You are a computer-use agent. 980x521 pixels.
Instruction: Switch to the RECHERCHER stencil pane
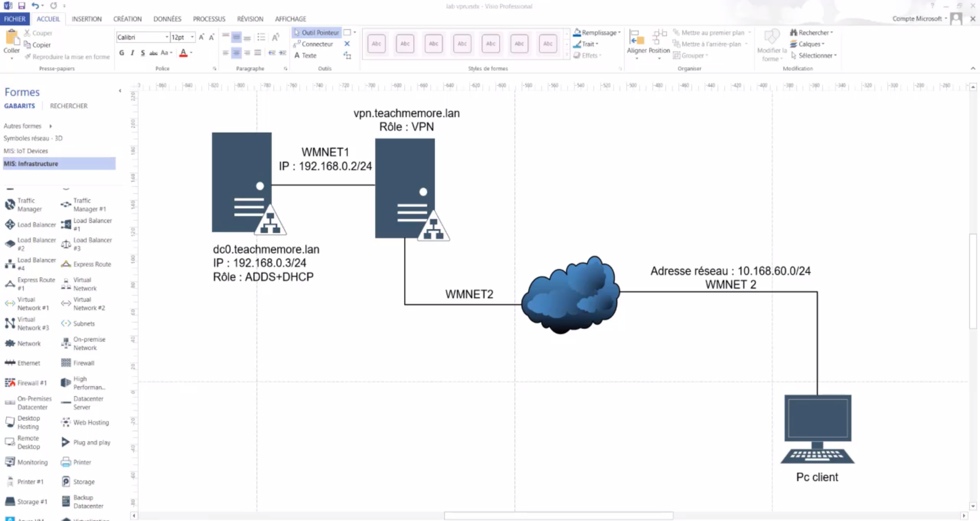tap(68, 106)
